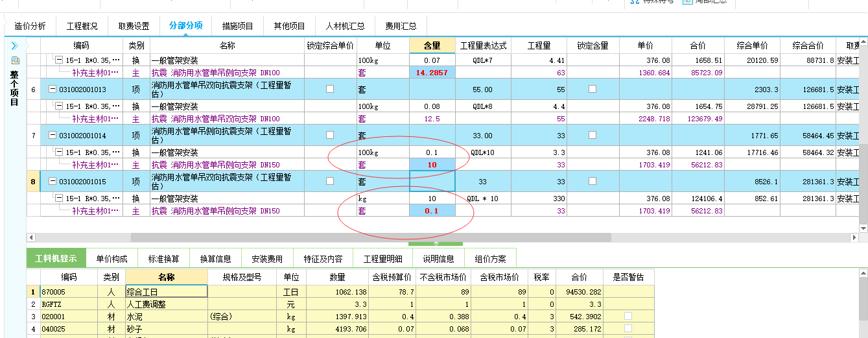Screen dimensions: 868x338
Task: Tick 锁定综合单价 checkbox for item 031002001015
Action: pyautogui.click(x=330, y=181)
